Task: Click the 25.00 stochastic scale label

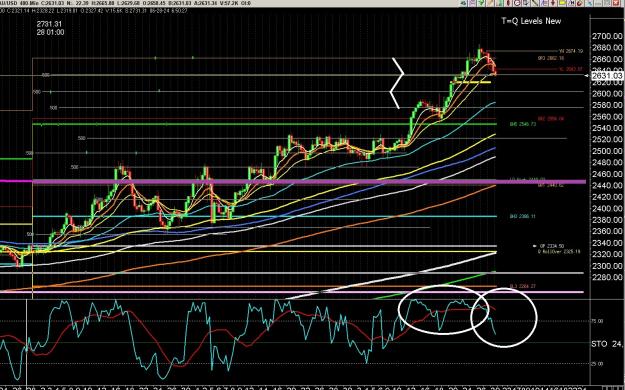Action: [x=597, y=364]
